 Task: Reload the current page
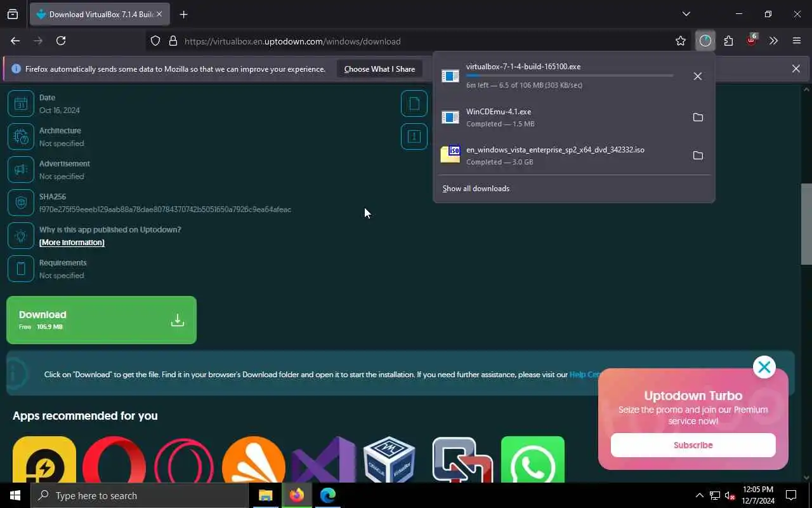click(61, 41)
